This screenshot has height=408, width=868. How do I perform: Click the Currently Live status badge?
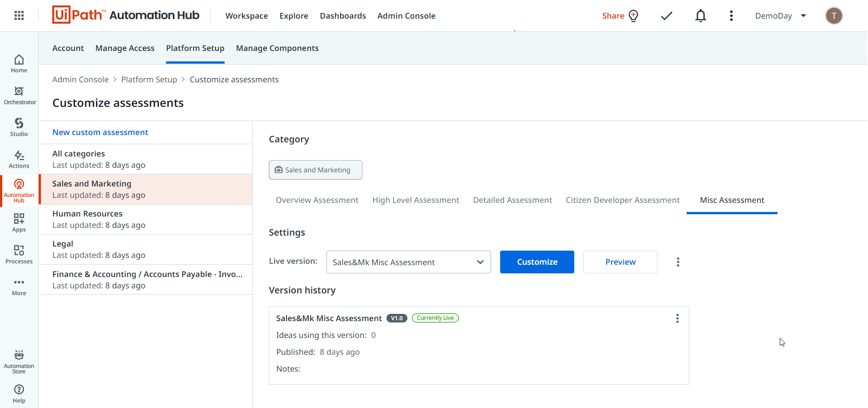pos(435,318)
